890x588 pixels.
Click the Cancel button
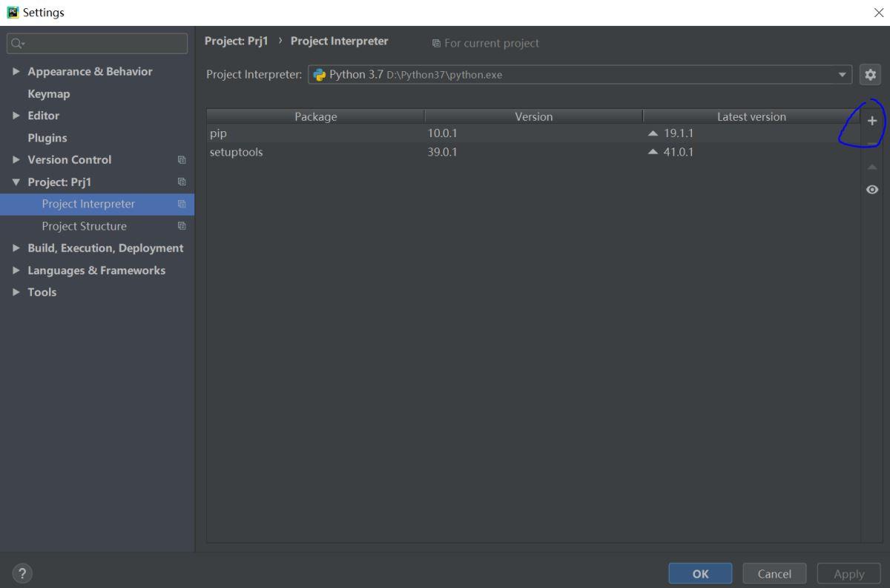tap(774, 573)
